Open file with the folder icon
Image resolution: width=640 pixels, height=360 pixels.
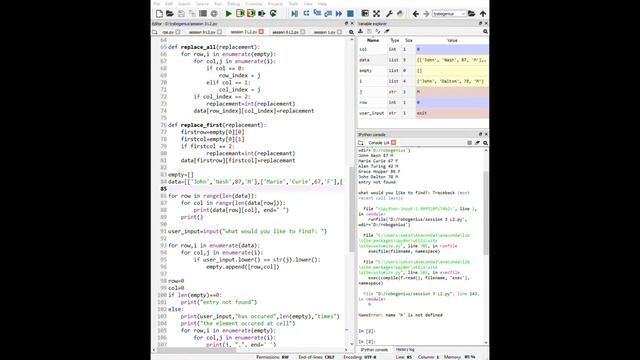(170, 14)
